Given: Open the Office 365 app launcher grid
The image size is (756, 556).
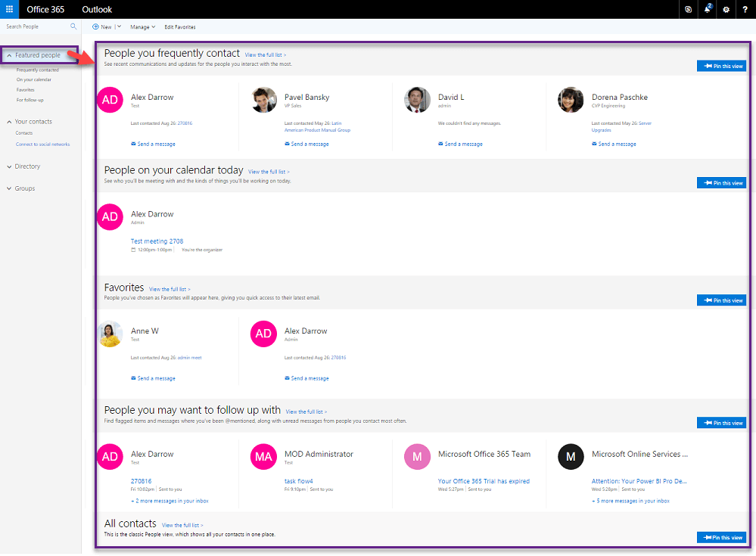Looking at the screenshot, I should click(9, 9).
